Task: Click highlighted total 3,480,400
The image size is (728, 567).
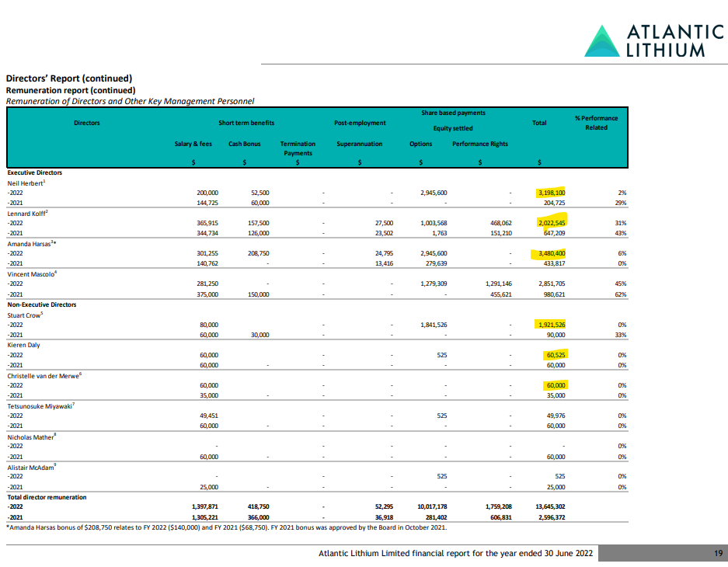Action: pyautogui.click(x=552, y=253)
